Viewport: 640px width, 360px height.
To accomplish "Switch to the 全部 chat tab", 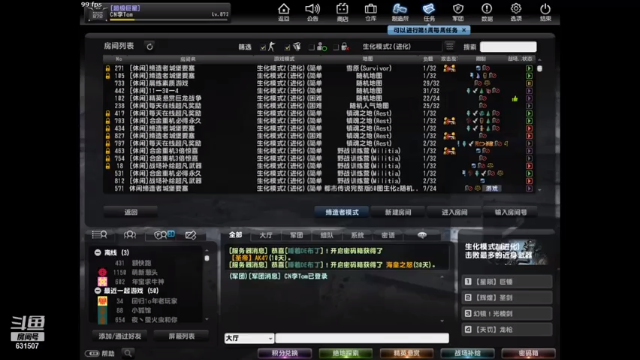I will (x=236, y=235).
